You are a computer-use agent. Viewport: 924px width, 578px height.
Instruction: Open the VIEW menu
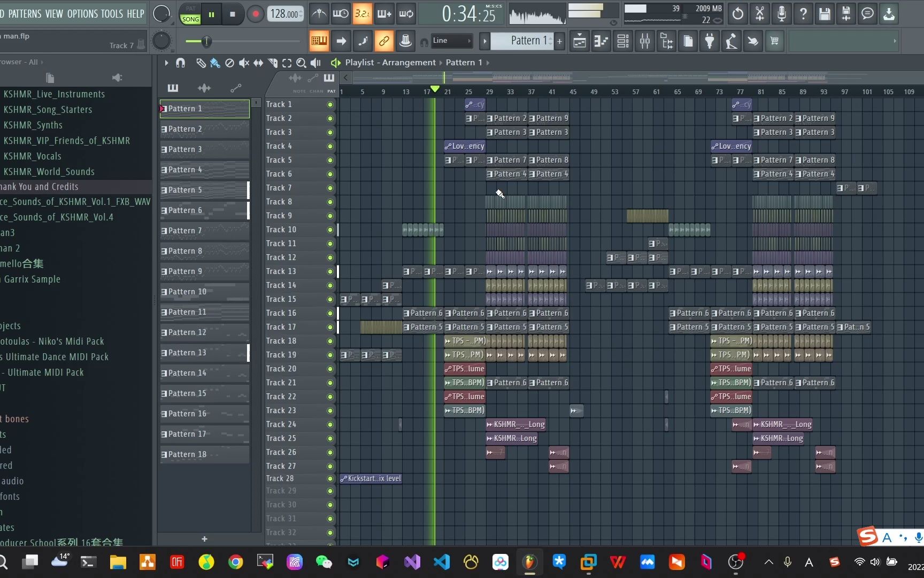click(54, 14)
